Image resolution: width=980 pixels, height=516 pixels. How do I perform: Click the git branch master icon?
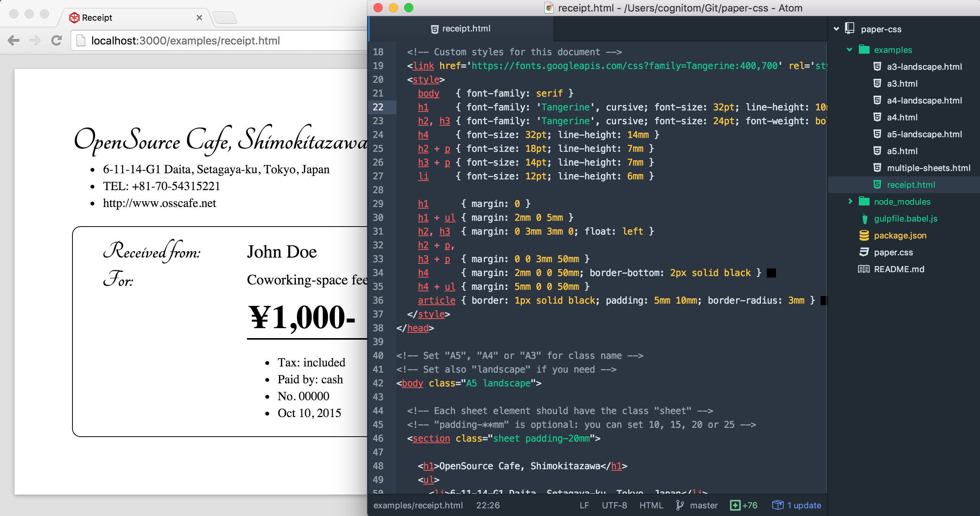point(680,505)
